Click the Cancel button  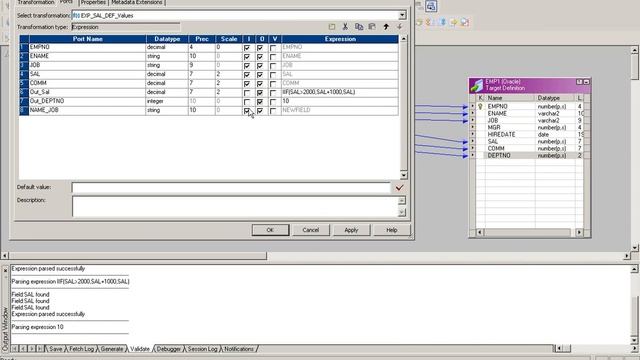pos(311,230)
